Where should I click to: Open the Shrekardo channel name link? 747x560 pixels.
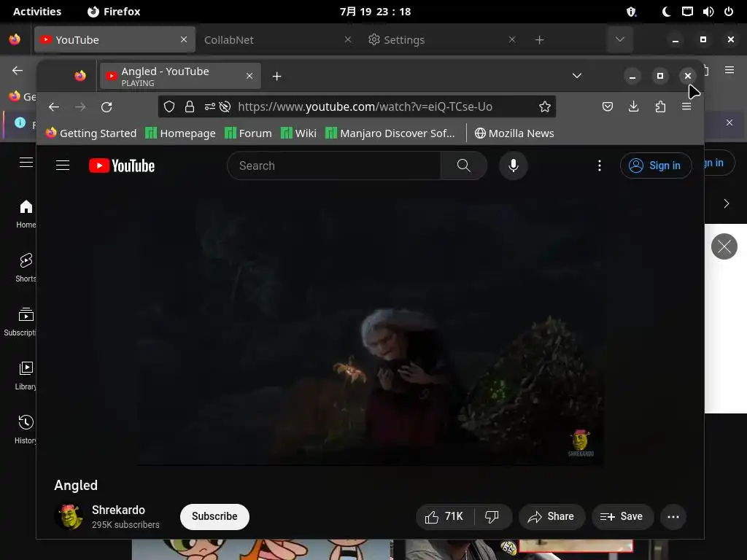click(x=118, y=510)
